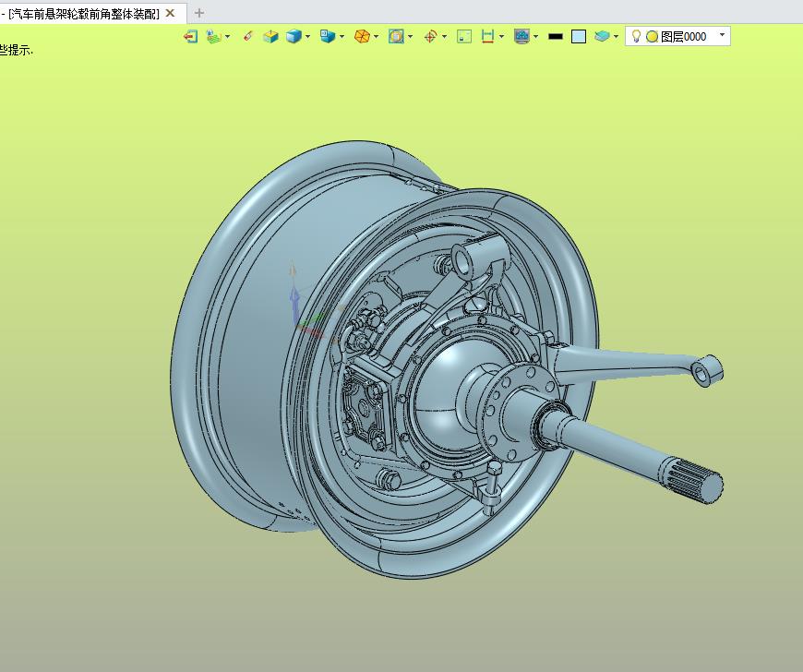The height and width of the screenshot is (672, 803).
Task: Click the blue shaded cube display icon
Action: click(293, 36)
